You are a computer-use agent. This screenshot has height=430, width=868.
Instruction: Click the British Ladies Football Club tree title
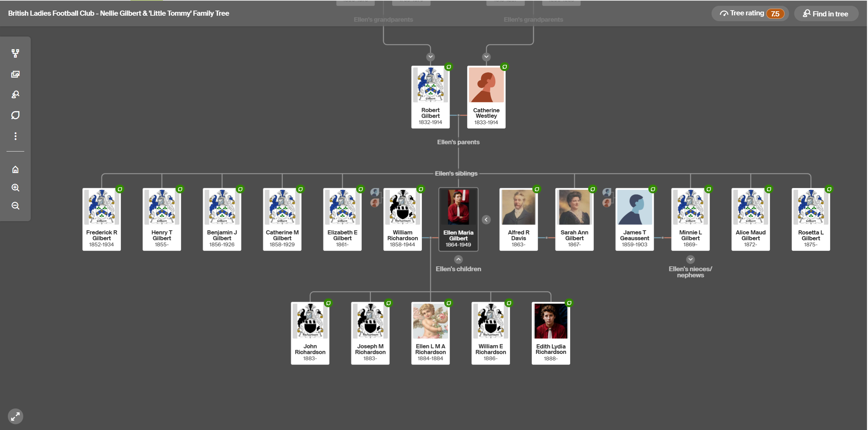[x=119, y=13]
